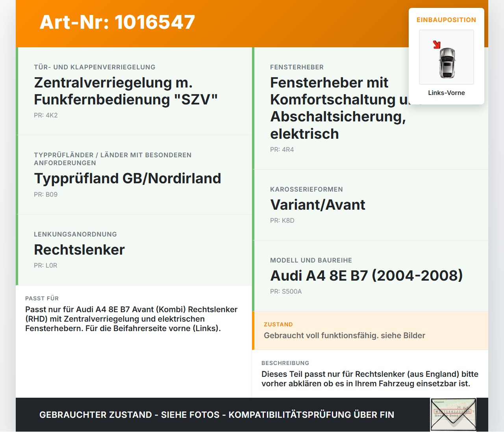Click the FENSTERHEBER category label

297,67
